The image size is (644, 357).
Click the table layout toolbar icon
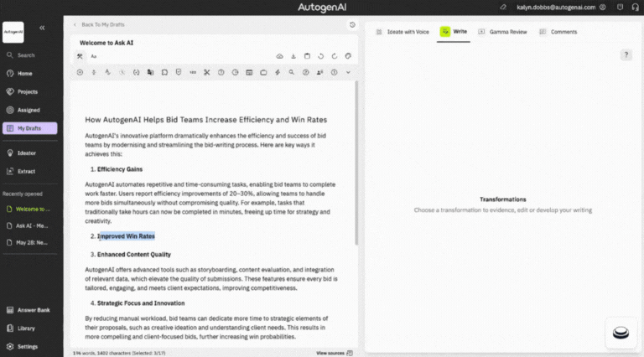click(249, 72)
